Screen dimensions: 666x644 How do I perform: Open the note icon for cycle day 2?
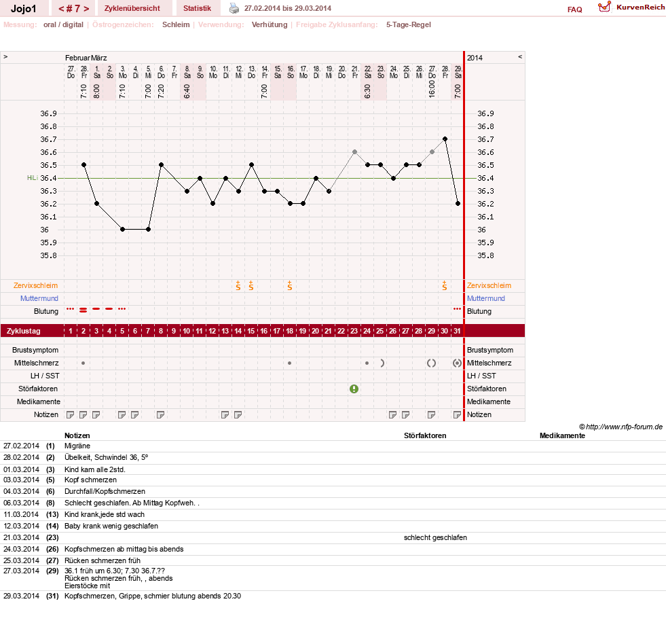(x=84, y=414)
